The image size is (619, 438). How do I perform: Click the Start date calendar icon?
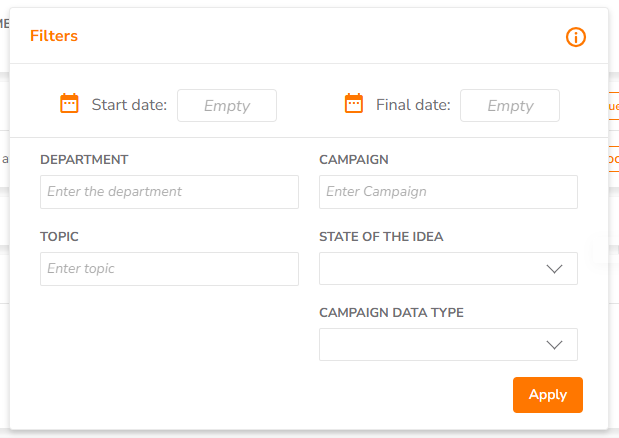click(x=69, y=103)
